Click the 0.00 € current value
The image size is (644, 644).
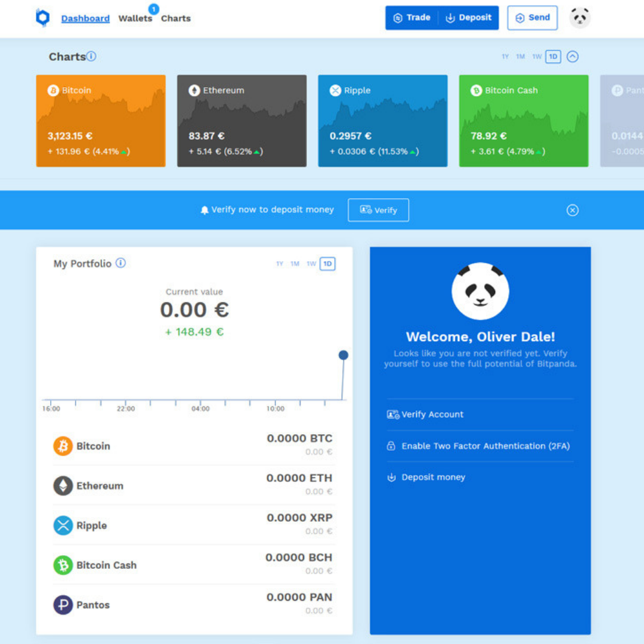194,309
